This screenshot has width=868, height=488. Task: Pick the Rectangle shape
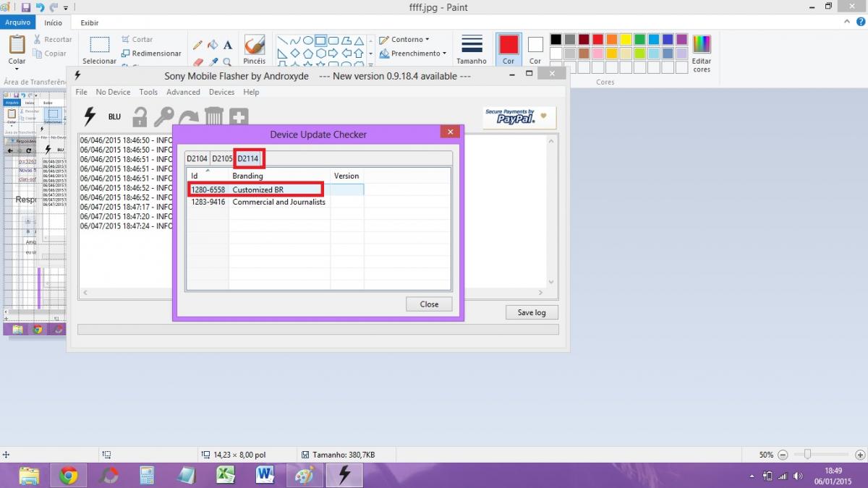[321, 40]
